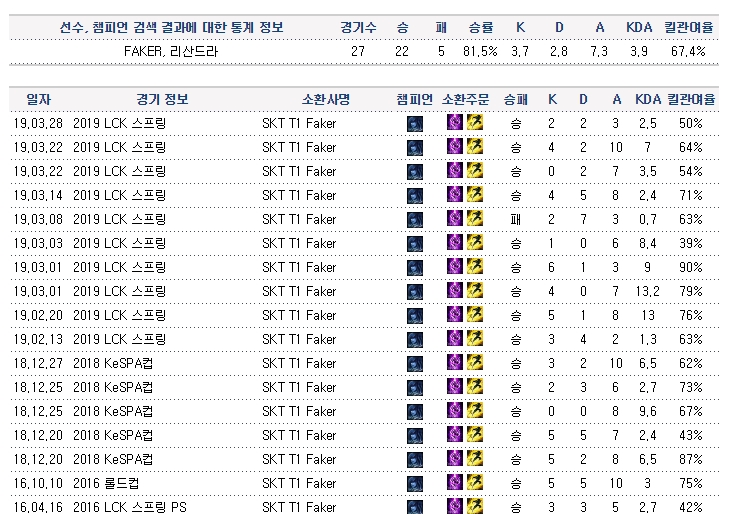Click purple Teleport icon in 19.03.14 row

(455, 194)
